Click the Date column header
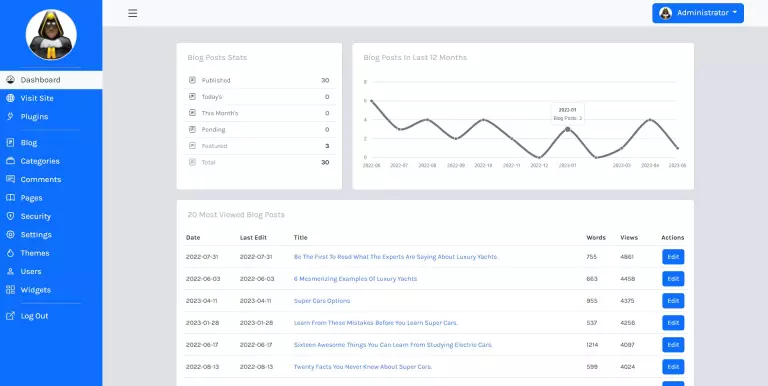768x386 pixels. pos(193,238)
